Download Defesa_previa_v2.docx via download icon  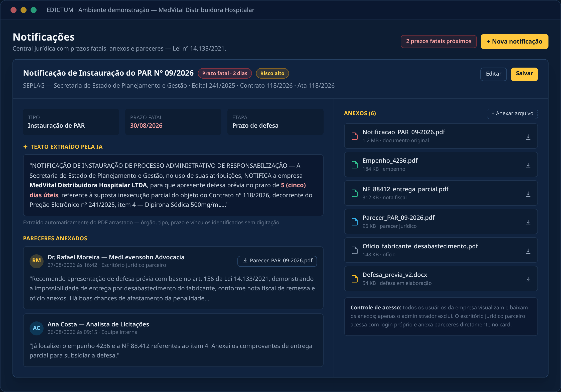528,280
